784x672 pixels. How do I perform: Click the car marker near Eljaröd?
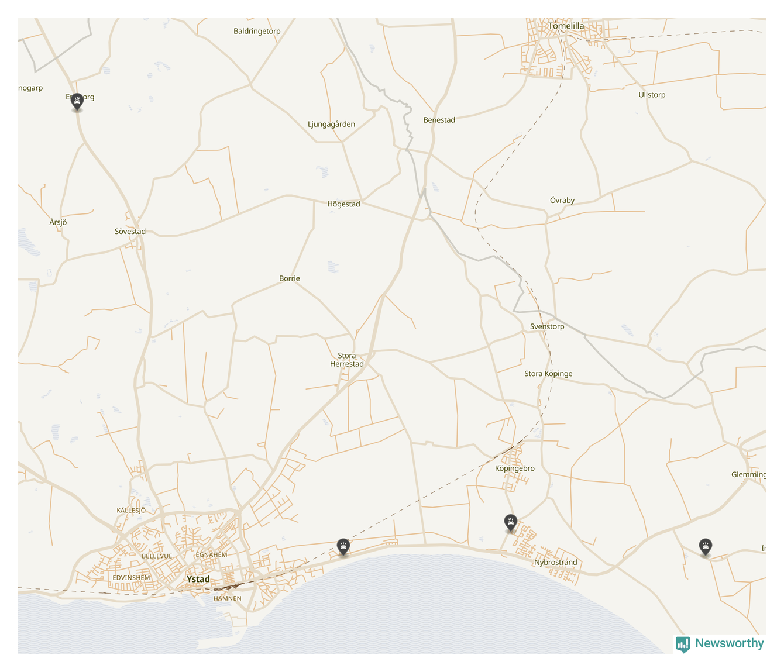77,102
